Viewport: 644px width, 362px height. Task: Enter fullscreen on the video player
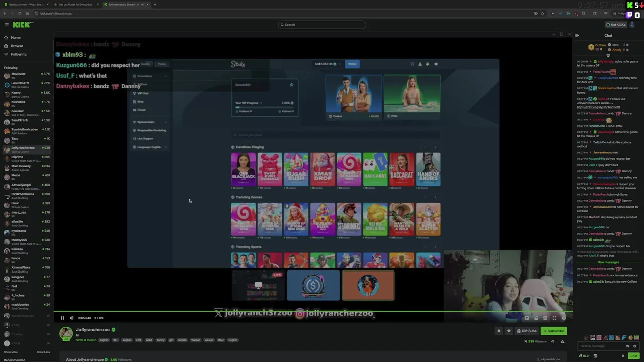pyautogui.click(x=554, y=318)
